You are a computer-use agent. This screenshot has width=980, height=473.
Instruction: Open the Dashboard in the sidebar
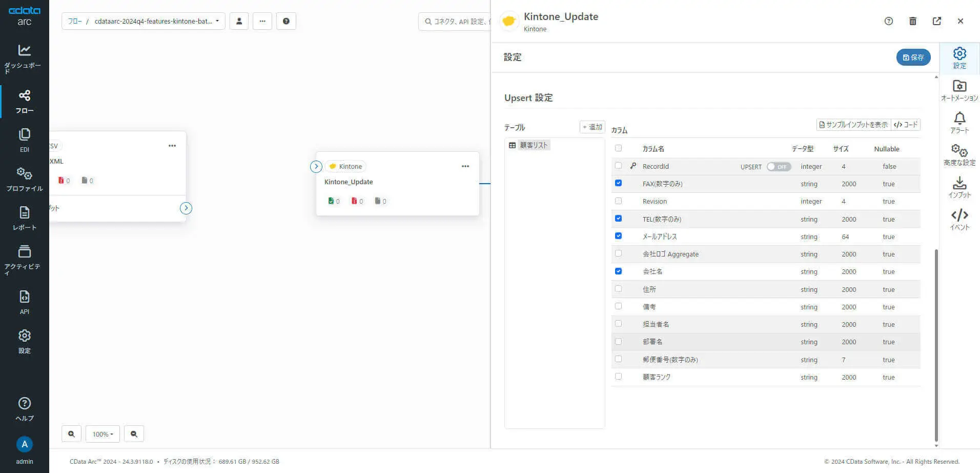[24, 58]
